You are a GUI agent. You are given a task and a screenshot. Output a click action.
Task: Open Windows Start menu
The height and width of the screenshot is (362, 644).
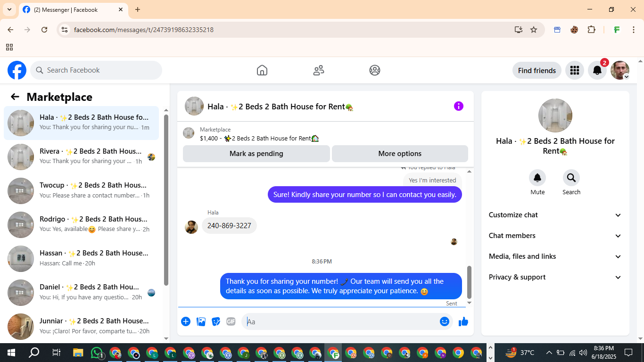(11, 353)
